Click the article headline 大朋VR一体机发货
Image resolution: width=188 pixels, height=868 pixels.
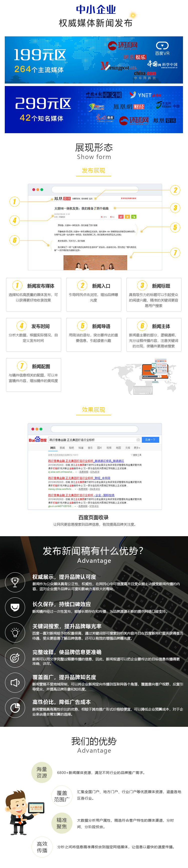click(81, 209)
